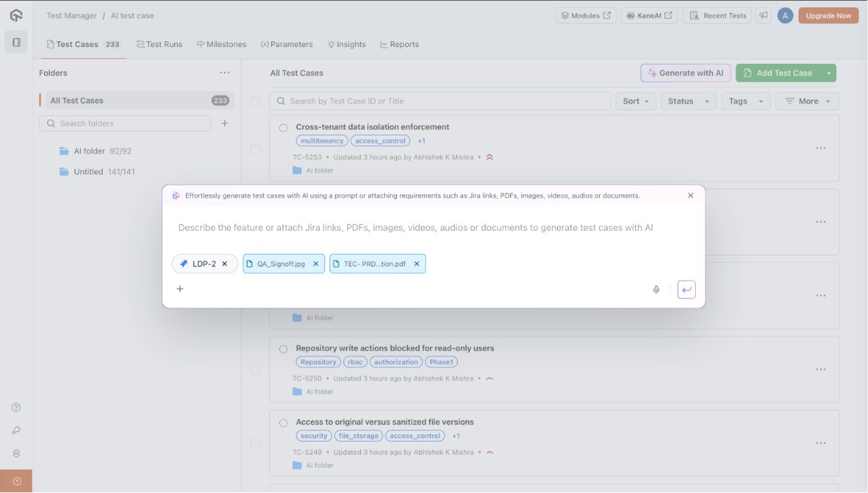Viewport: 868px width, 493px height.
Task: Open more options for TC-5249 test case
Action: (821, 443)
